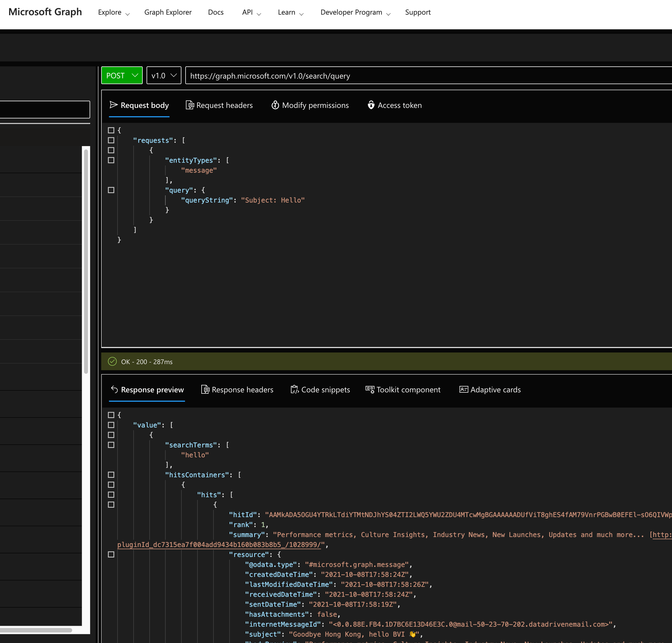Open the Graph Explorer link
The image size is (672, 643).
pyautogui.click(x=168, y=12)
